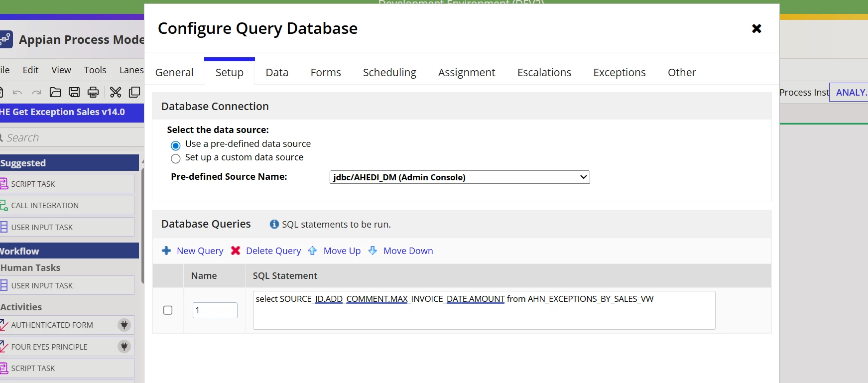Show the Exceptions tab
868x383 pixels.
[x=620, y=73]
